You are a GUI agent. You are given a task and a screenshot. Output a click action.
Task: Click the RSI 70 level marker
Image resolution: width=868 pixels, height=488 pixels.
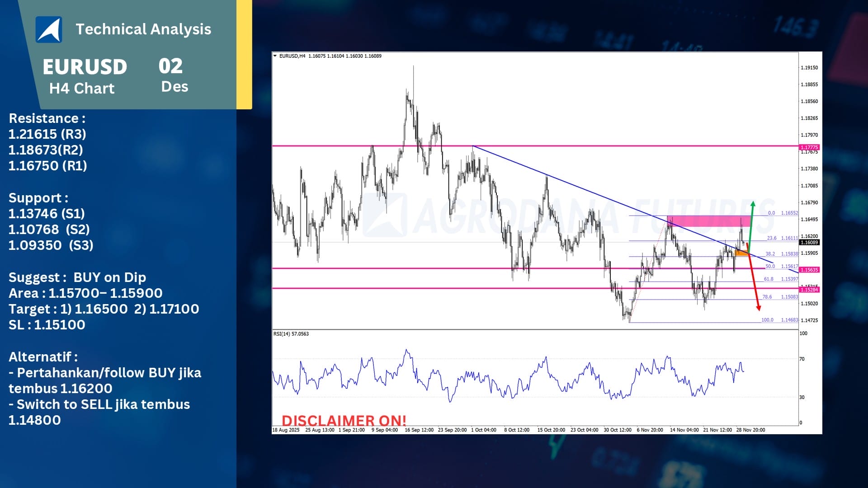[x=802, y=359]
